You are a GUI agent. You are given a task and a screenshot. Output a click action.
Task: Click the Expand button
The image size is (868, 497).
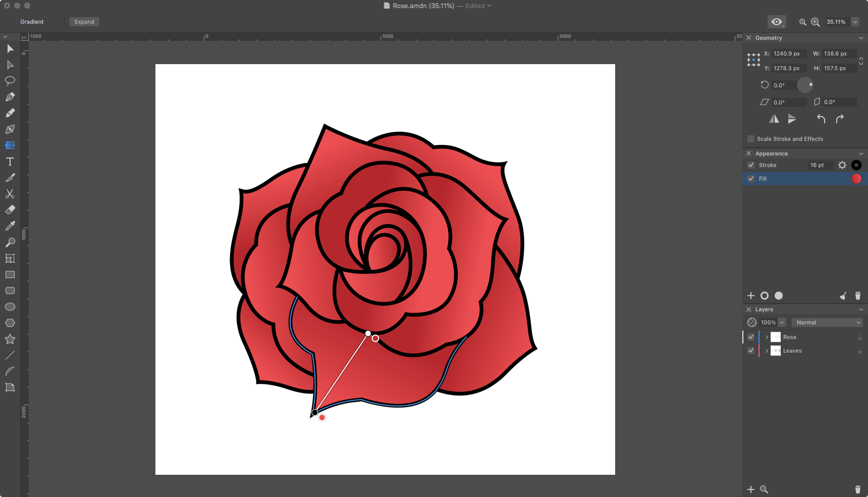point(84,22)
